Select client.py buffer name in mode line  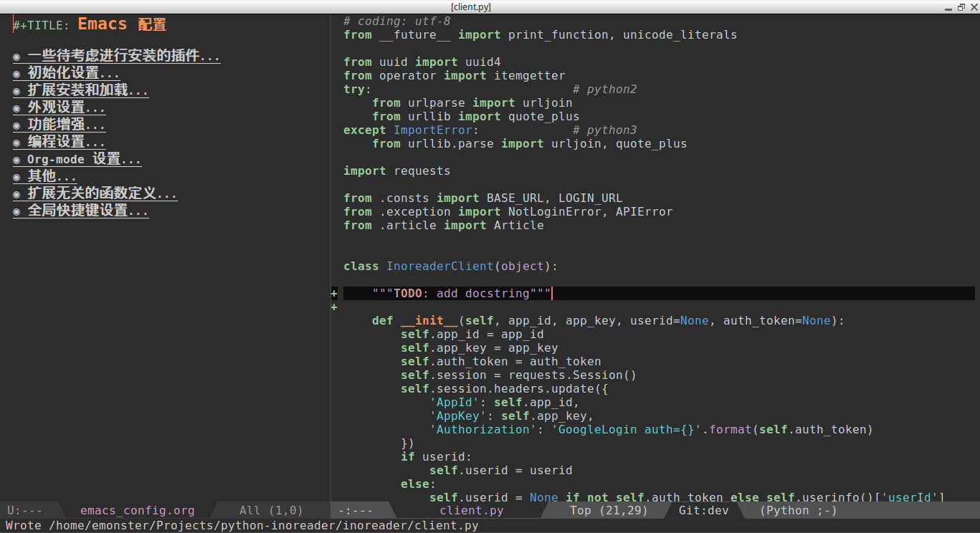[472, 511]
